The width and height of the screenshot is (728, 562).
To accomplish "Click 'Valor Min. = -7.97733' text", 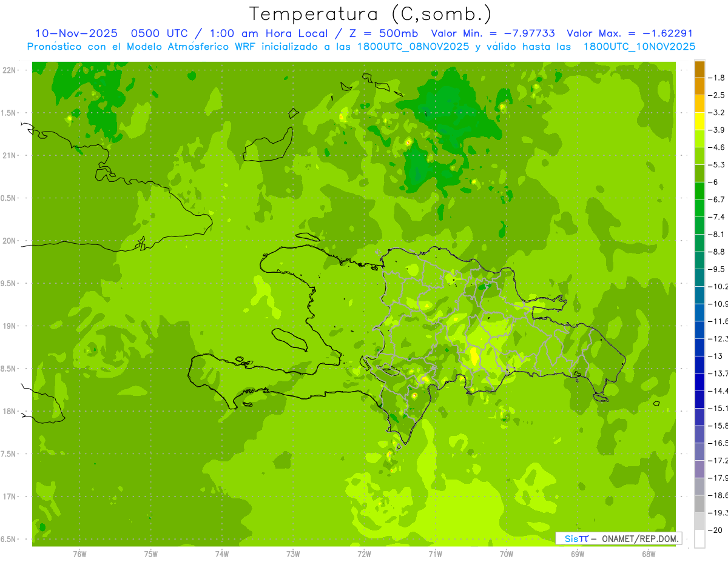I will click(x=492, y=33).
